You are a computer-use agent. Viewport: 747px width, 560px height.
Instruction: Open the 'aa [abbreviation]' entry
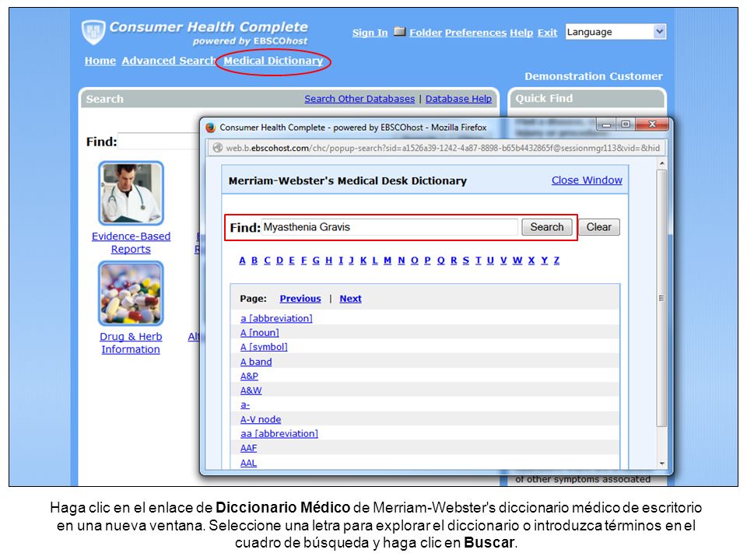(279, 433)
